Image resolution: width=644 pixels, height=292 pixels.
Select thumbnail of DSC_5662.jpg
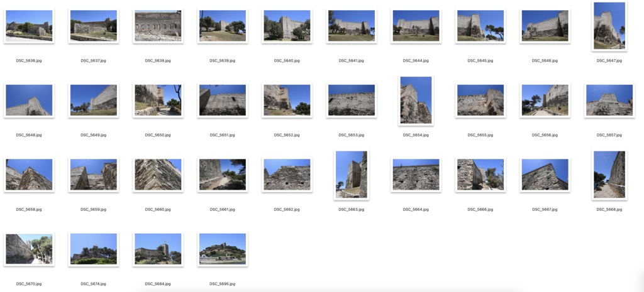[287, 175]
